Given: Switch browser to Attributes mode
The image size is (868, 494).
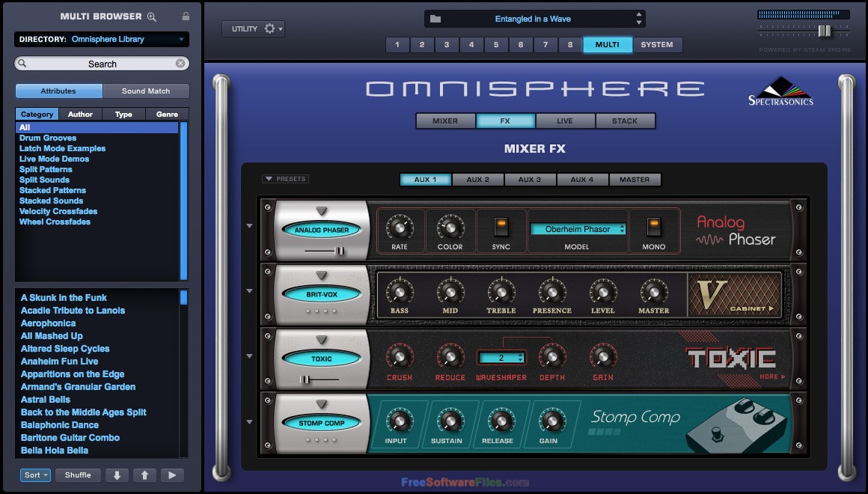Looking at the screenshot, I should point(58,91).
